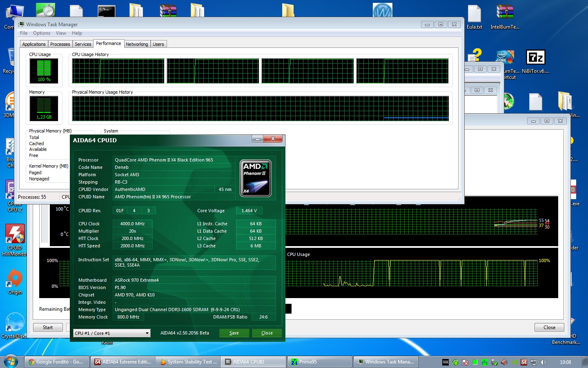Click the Multiplier value 20x
The image size is (588, 368).
coord(132,231)
